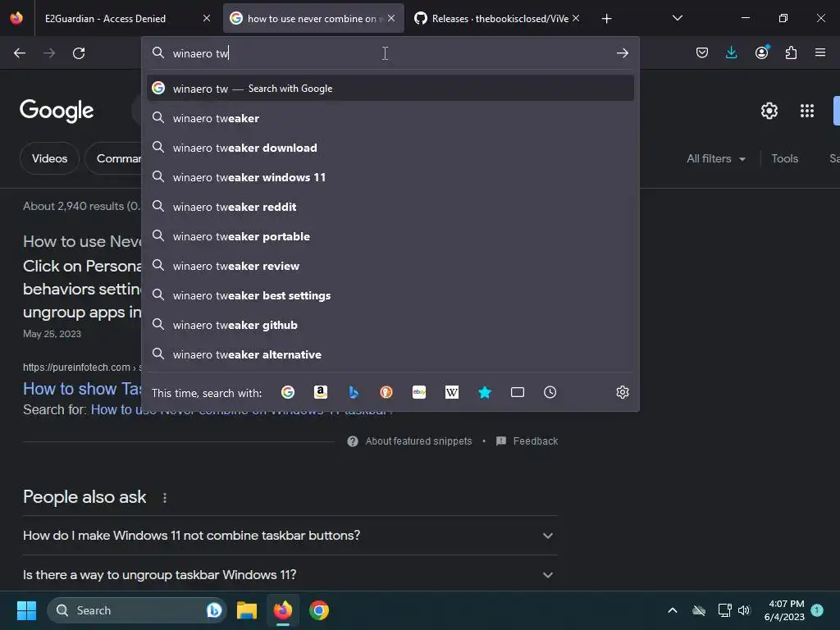Search this time with eBay
The height and width of the screenshot is (630, 840).
coord(419,393)
